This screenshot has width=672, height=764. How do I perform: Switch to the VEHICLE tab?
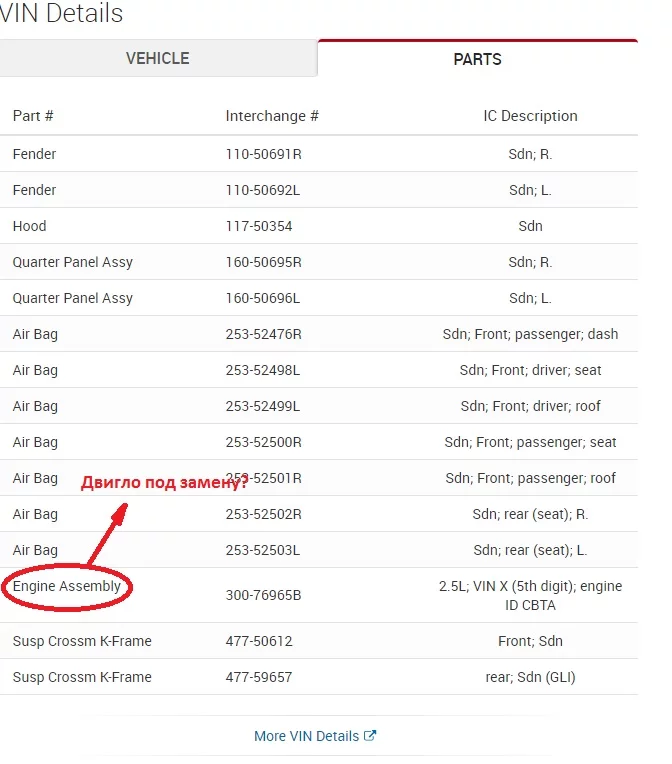(158, 58)
